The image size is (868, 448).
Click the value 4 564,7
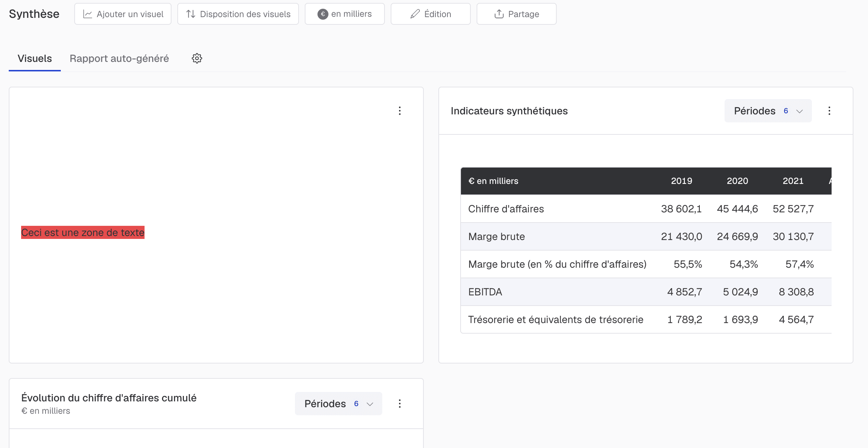pos(796,319)
